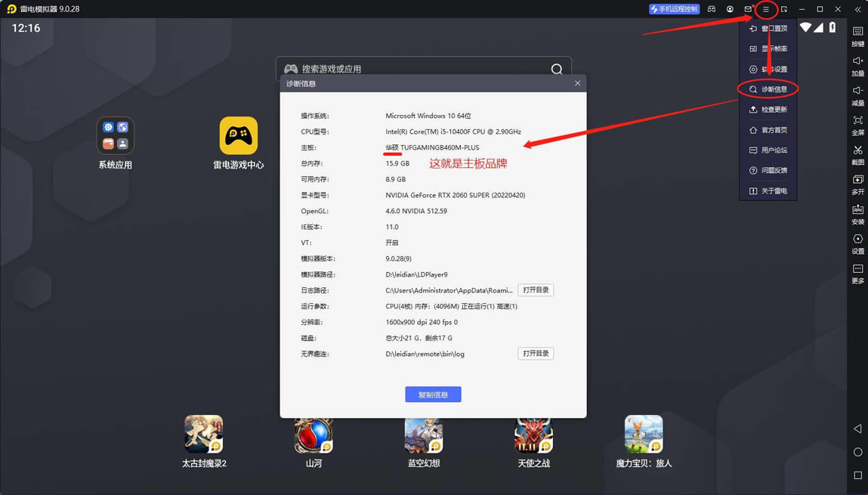
Task: Open the 系统应用 folder
Action: (x=115, y=144)
